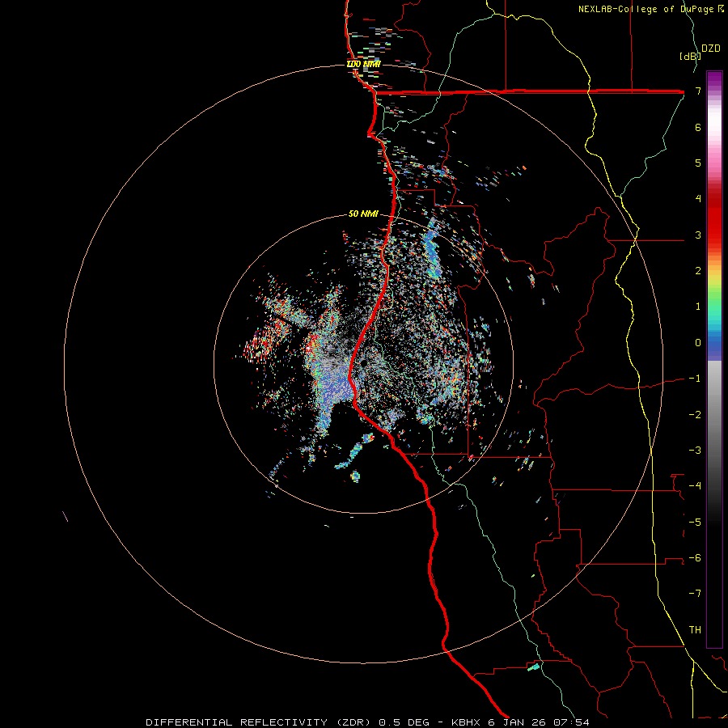Click the scale tick label 0
Viewport: 728px width, 728px height.
pyautogui.click(x=698, y=343)
